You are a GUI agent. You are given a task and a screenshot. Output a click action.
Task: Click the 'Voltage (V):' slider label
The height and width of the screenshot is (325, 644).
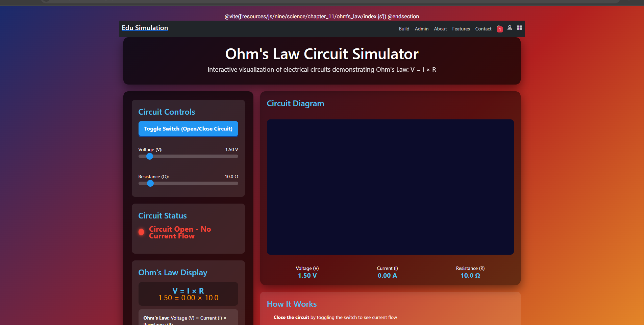coord(150,149)
